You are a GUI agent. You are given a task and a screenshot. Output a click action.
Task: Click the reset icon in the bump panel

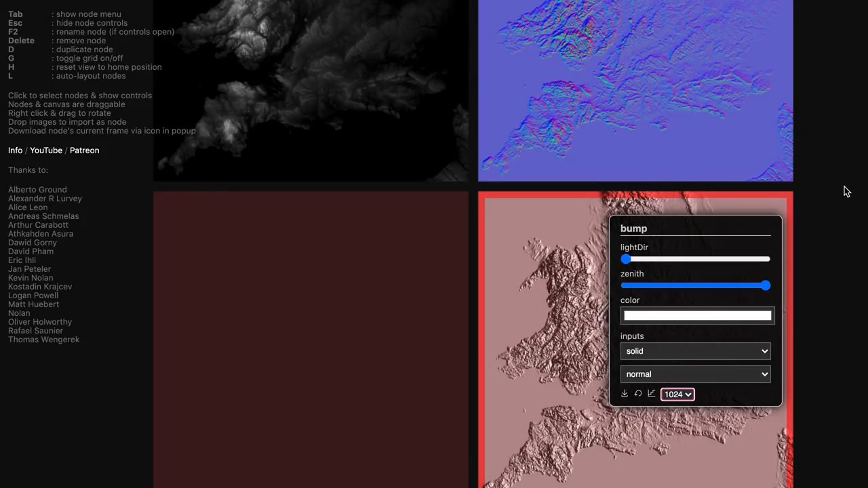click(637, 393)
